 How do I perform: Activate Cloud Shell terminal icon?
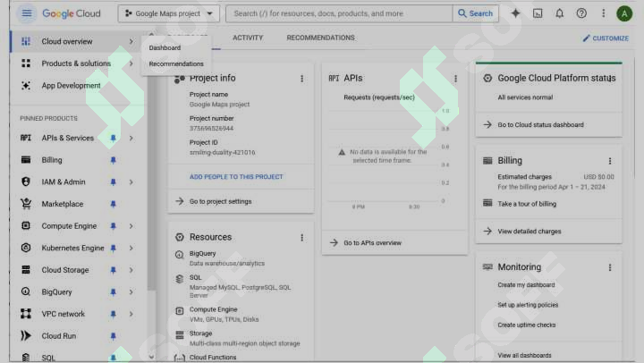(538, 13)
